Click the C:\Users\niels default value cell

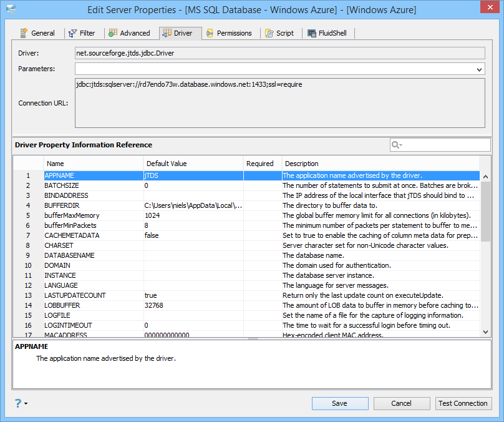[x=193, y=205]
